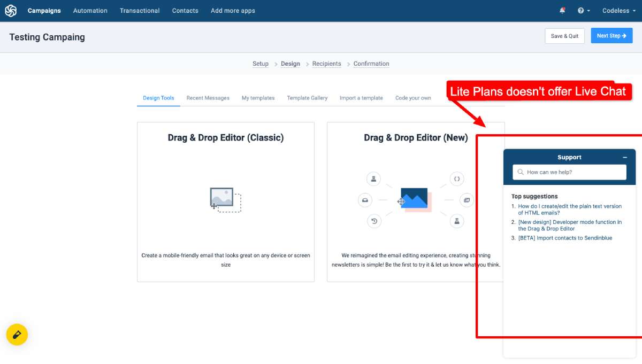
Task: Click the Sendinblue logo
Action: [10, 10]
